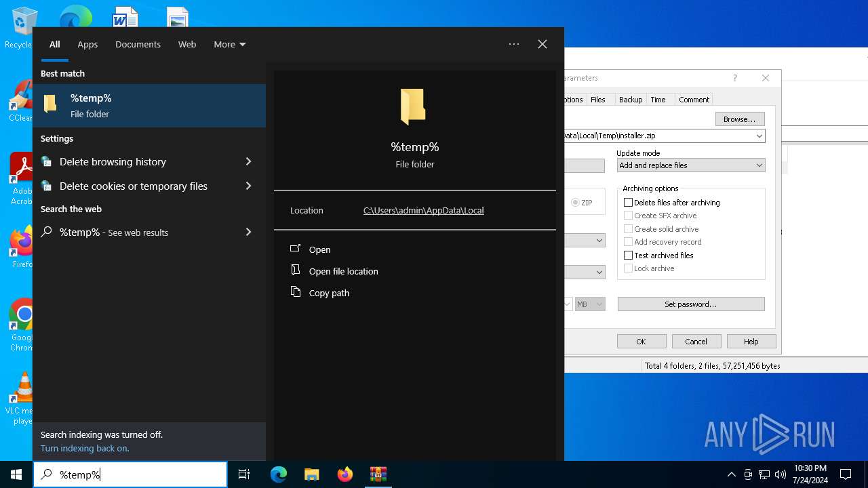This screenshot has width=868, height=488.
Task: Switch to the Web search filter
Action: point(187,44)
